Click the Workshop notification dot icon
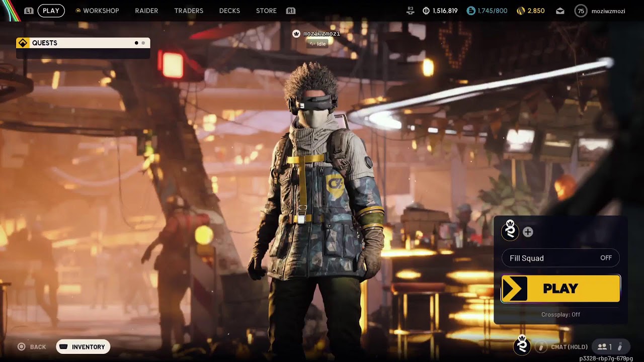This screenshot has height=362, width=644. (x=78, y=11)
